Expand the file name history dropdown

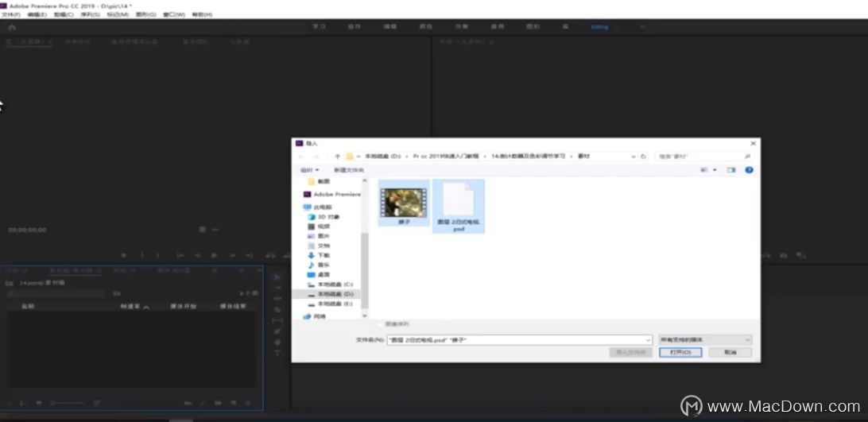point(649,339)
